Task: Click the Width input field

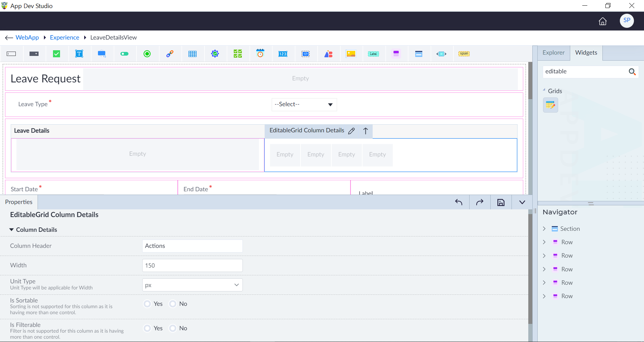Action: [x=193, y=265]
